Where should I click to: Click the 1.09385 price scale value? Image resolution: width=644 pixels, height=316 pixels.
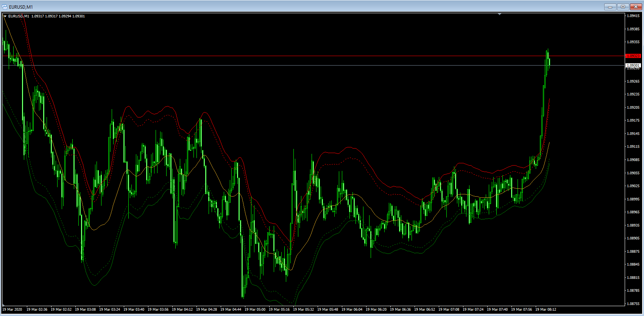(x=633, y=29)
